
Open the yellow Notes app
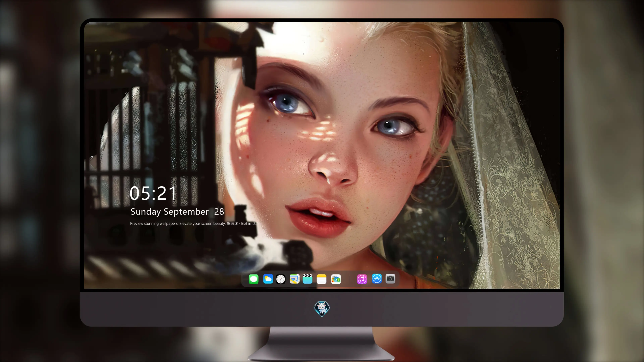pyautogui.click(x=321, y=279)
